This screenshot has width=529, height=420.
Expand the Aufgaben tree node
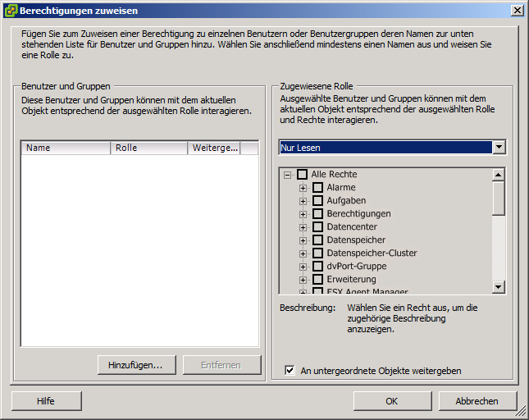tap(303, 201)
